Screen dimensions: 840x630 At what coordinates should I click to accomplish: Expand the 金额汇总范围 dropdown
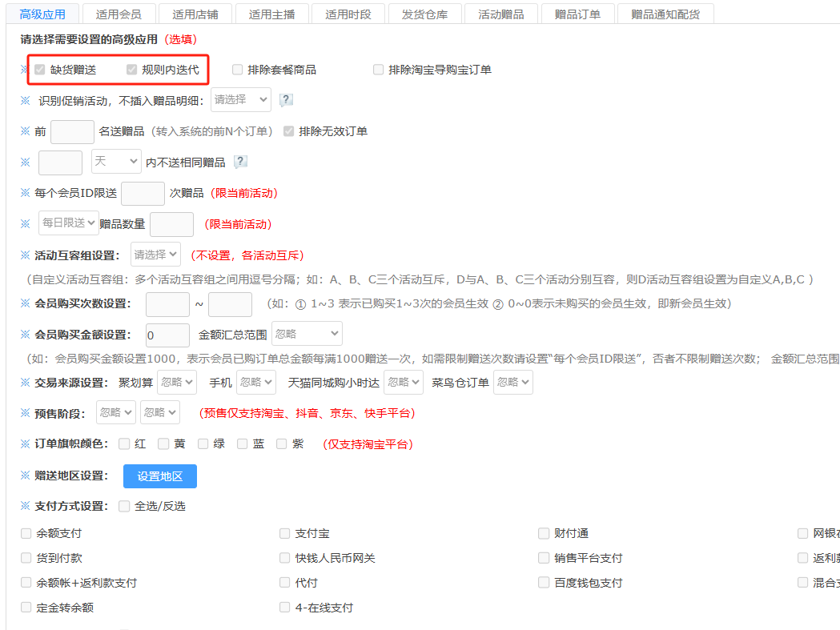tap(307, 334)
